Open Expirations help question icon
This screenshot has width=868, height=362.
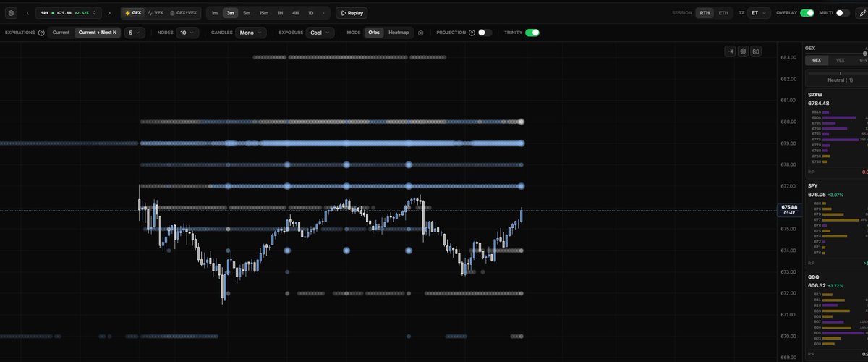(41, 33)
